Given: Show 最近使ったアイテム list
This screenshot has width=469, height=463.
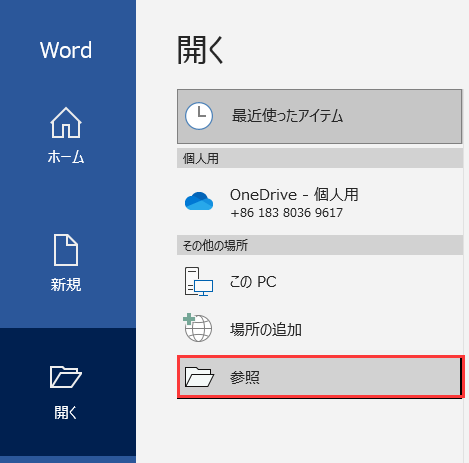Looking at the screenshot, I should click(x=319, y=116).
